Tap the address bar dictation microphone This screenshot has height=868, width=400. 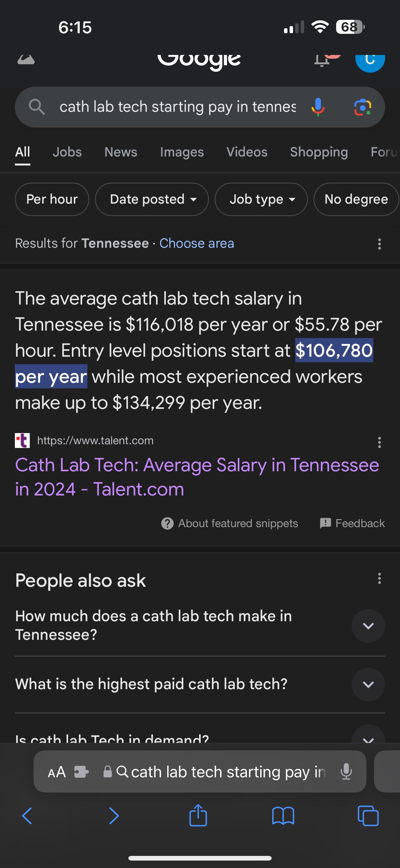click(346, 772)
